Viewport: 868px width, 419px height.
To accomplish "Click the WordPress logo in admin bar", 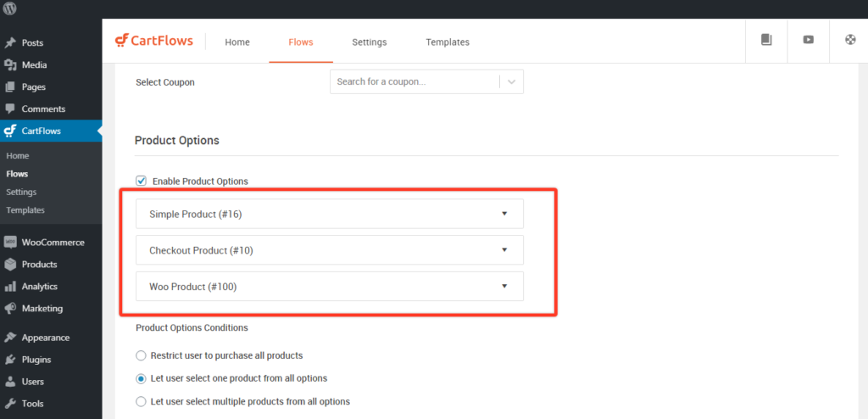I will (10, 8).
